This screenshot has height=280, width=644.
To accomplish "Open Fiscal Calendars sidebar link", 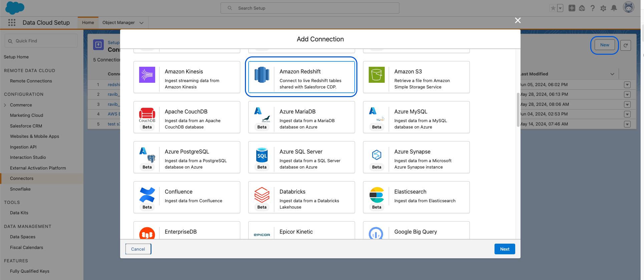I will 27,248.
